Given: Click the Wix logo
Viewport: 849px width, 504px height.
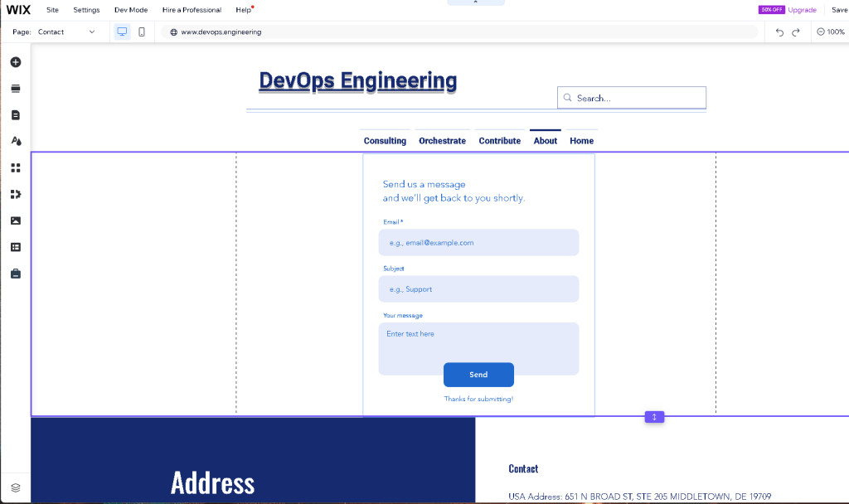Looking at the screenshot, I should coord(18,10).
